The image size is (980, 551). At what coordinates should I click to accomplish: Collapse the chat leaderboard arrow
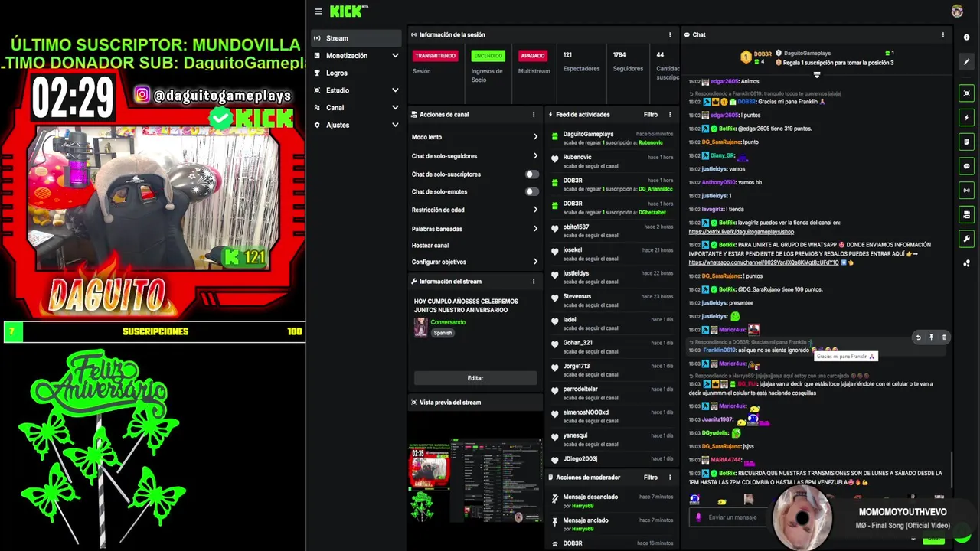816,74
